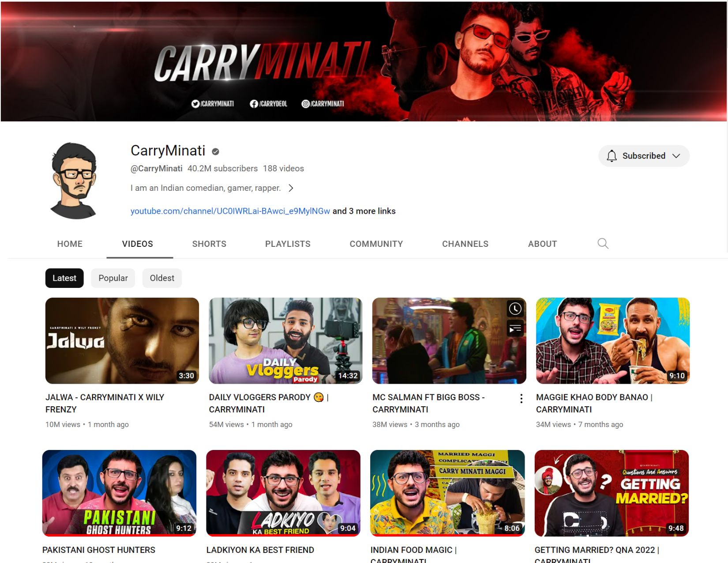Click Facebook /CARRYDEOL handle in banner
The width and height of the screenshot is (728, 563).
coord(269,104)
